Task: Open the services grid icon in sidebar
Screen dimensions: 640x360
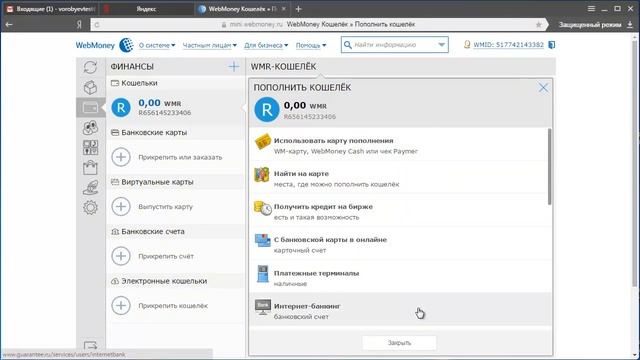Action: [x=90, y=147]
